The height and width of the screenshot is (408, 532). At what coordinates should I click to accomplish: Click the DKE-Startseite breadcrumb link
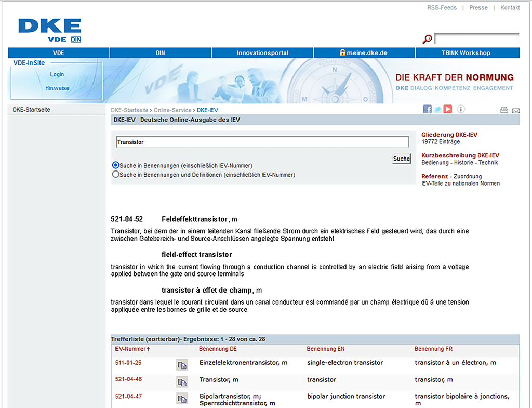pyautogui.click(x=129, y=110)
